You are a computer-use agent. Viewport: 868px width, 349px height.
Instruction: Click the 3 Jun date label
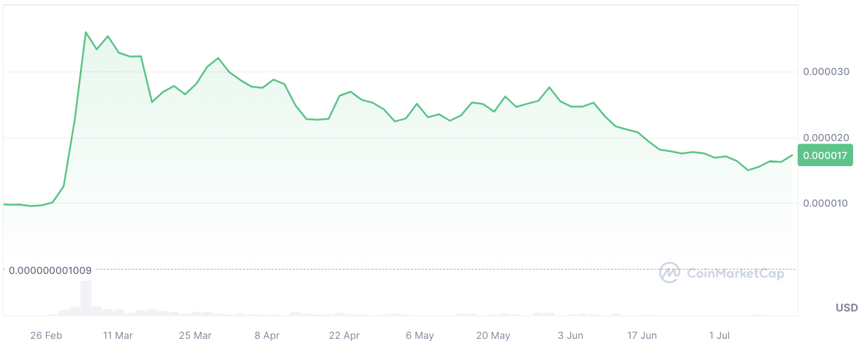pyautogui.click(x=571, y=336)
